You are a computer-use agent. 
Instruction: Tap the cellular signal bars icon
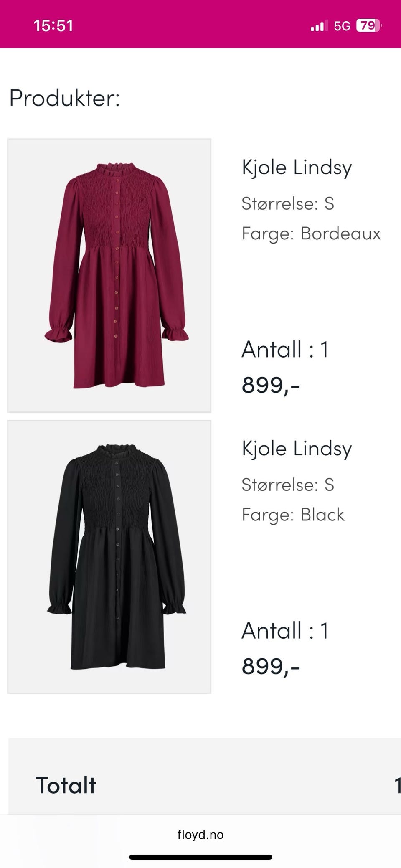click(317, 26)
